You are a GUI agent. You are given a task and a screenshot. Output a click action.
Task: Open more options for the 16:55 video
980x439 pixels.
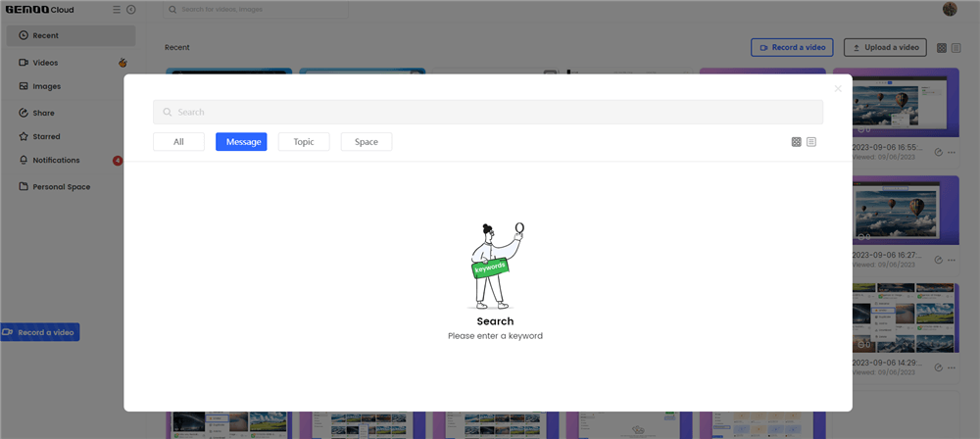point(952,152)
